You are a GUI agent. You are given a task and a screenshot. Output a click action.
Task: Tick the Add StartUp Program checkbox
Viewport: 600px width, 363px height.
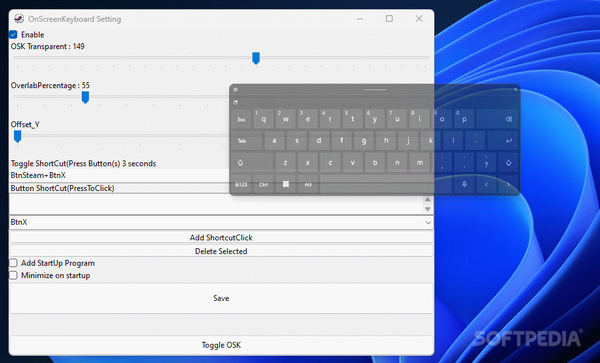[13, 263]
